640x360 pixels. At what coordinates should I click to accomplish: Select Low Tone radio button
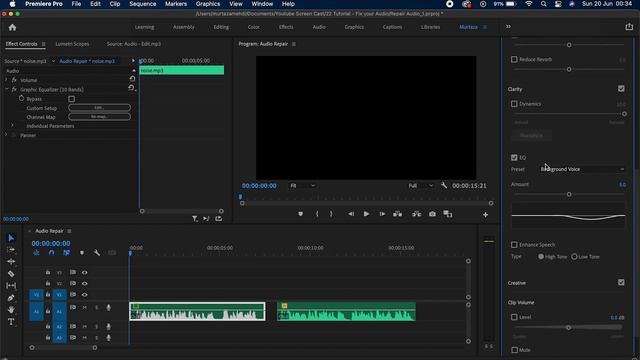point(574,257)
